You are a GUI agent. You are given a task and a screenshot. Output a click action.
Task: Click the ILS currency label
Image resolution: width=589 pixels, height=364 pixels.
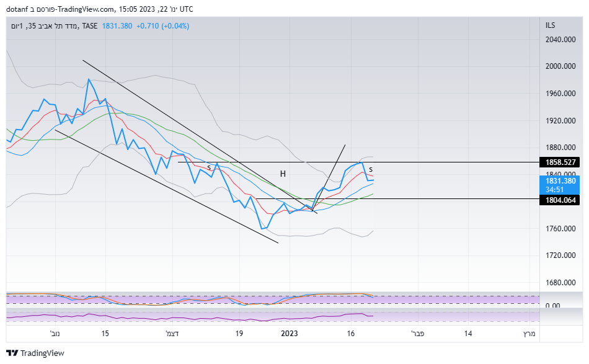(x=551, y=25)
